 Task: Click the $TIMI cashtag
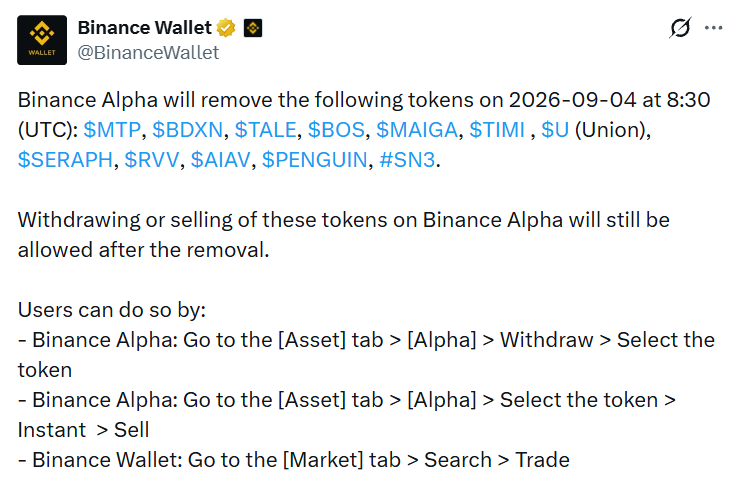pos(497,130)
